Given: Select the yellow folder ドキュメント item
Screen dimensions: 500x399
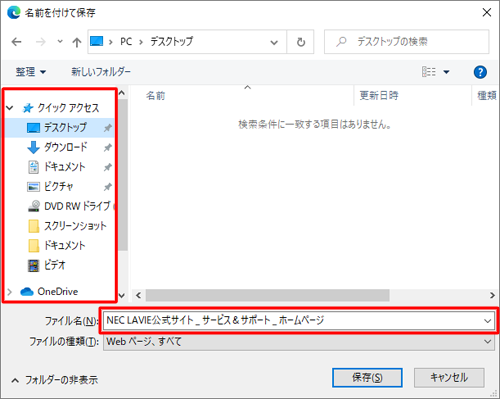Looking at the screenshot, I should coord(65,245).
